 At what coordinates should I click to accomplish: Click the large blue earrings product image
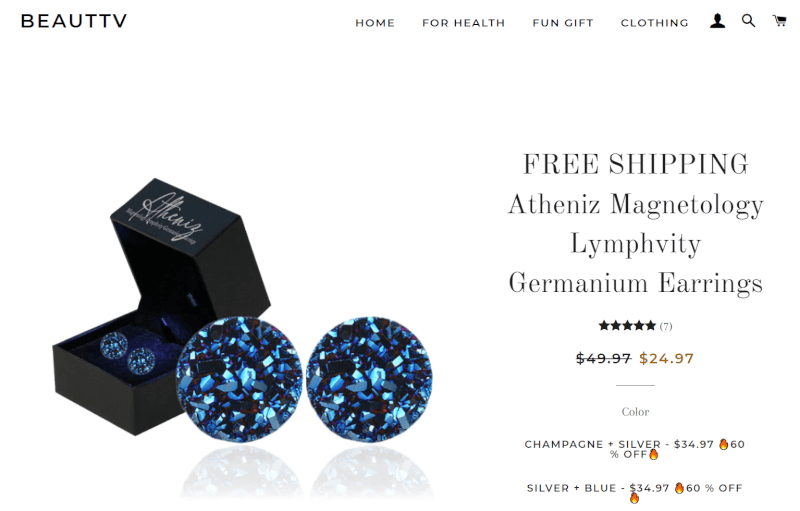(305, 378)
